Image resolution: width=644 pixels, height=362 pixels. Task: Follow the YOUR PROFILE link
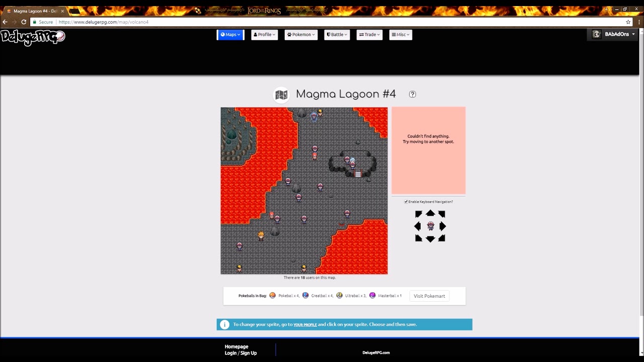pyautogui.click(x=305, y=325)
